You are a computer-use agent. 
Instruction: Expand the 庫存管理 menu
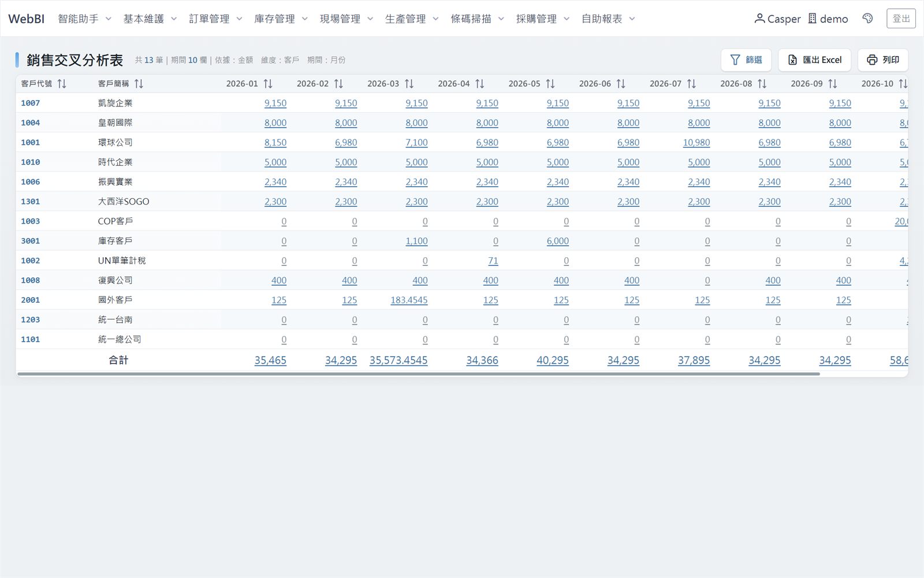point(281,18)
